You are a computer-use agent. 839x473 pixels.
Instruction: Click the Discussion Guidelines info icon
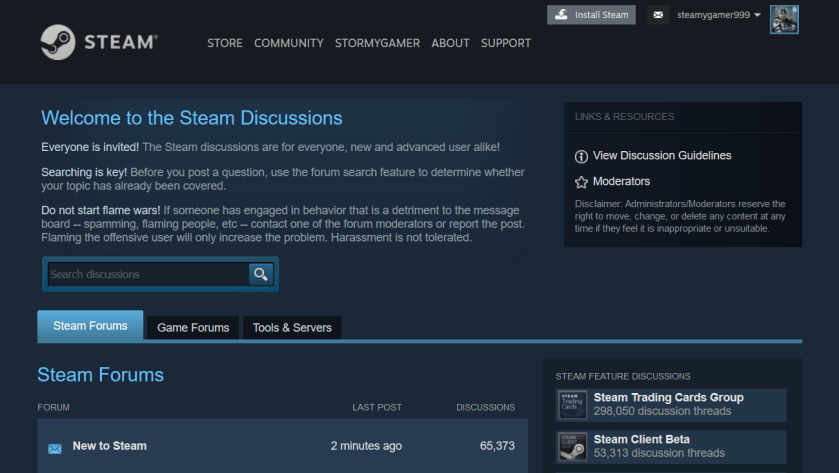[x=581, y=156]
